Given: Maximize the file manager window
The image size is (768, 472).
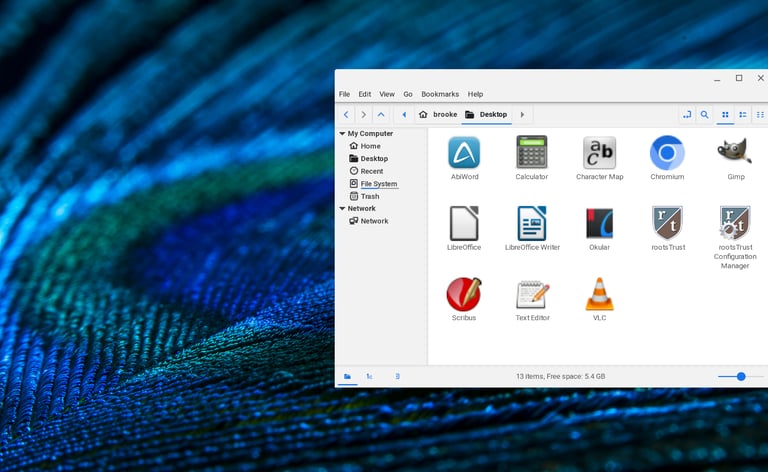Looking at the screenshot, I should [739, 78].
